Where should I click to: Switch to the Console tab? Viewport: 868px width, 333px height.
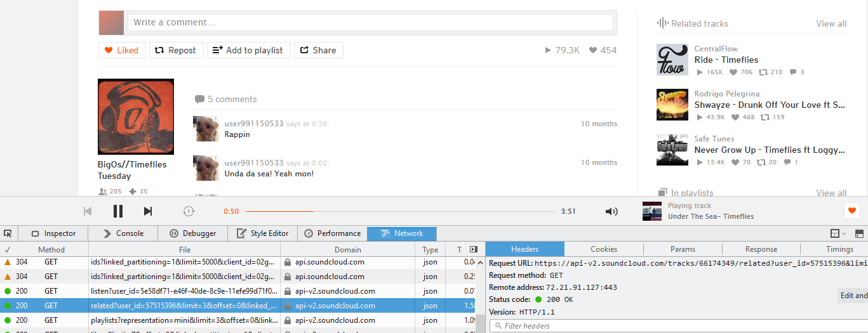123,233
